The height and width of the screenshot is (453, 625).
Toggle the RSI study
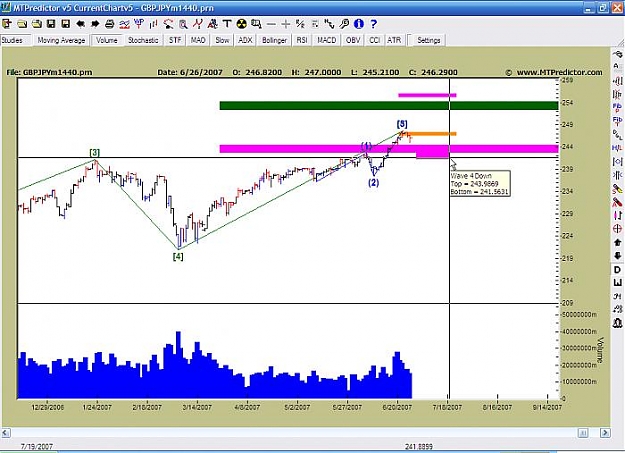(x=302, y=40)
